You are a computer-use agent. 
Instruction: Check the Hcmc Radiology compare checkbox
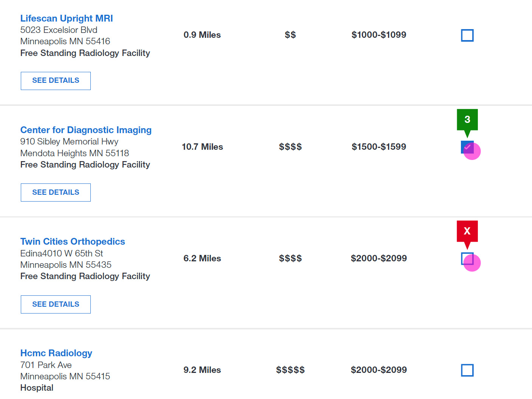[467, 370]
